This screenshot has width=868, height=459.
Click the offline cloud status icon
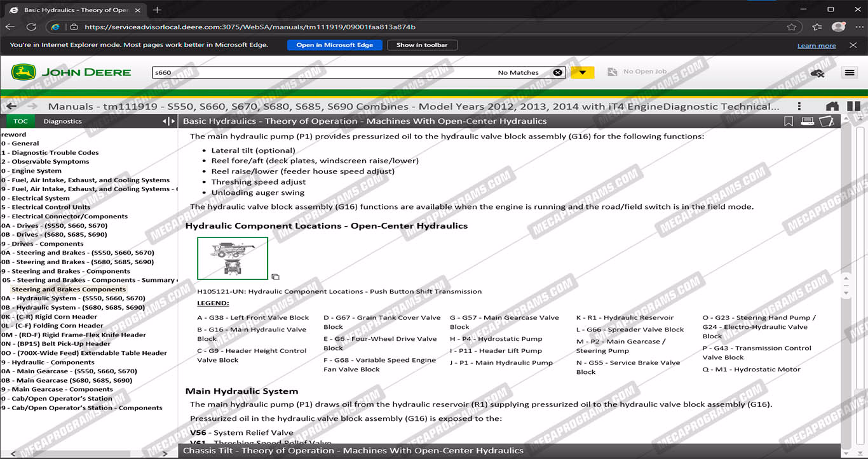[817, 73]
